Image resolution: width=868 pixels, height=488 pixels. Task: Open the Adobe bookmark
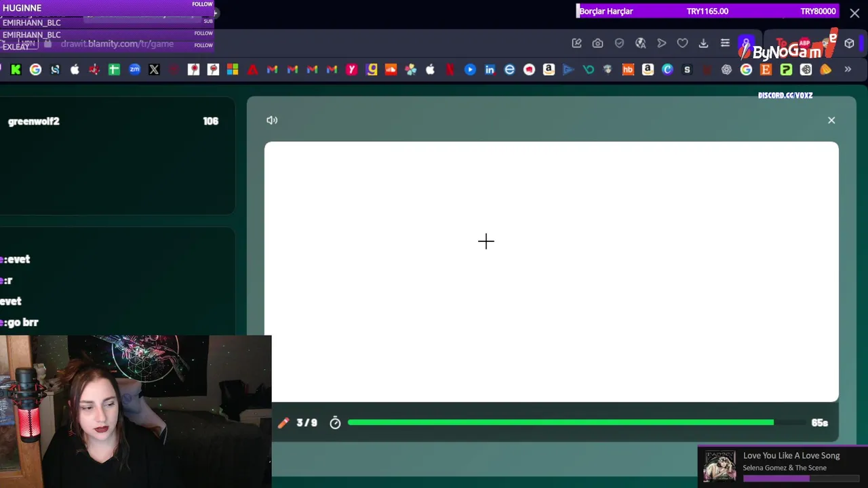click(252, 69)
